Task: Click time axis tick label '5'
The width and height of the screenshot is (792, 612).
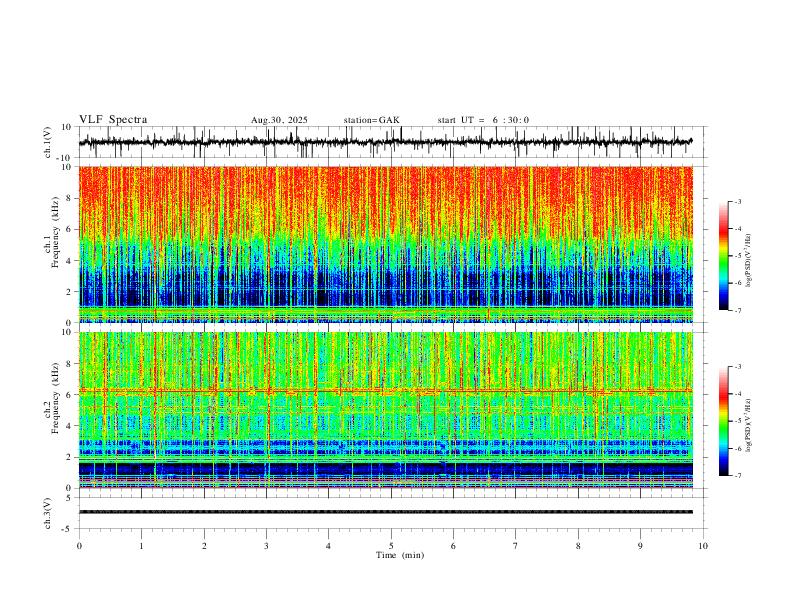Action: click(x=391, y=546)
